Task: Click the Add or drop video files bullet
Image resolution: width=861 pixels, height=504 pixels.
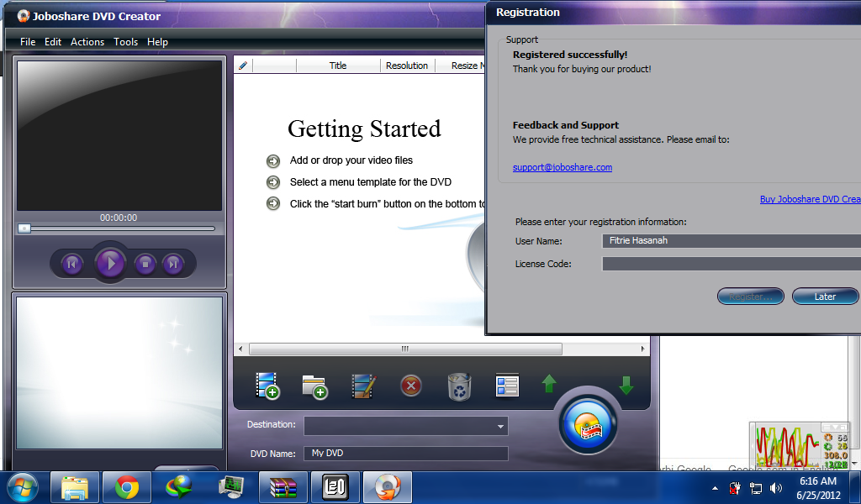Action: (273, 160)
